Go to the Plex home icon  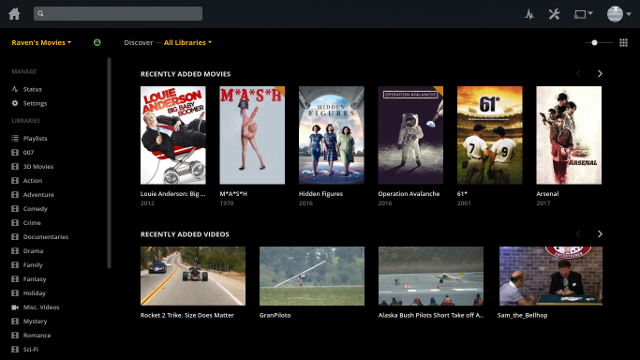click(x=14, y=14)
